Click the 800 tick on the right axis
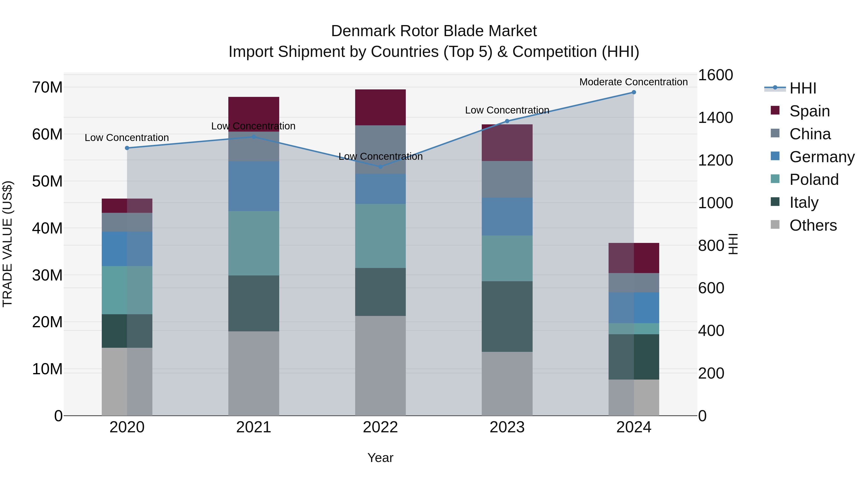The height and width of the screenshot is (488, 868). (711, 246)
